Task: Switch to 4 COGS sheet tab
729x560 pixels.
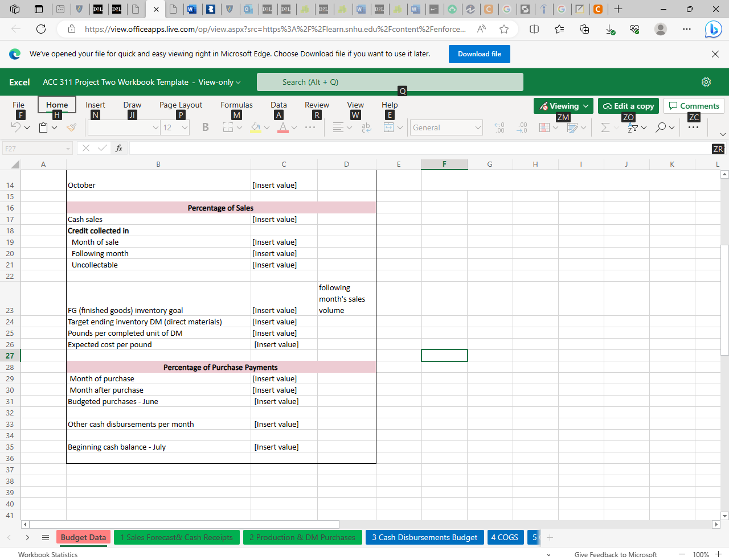Action: 505,537
